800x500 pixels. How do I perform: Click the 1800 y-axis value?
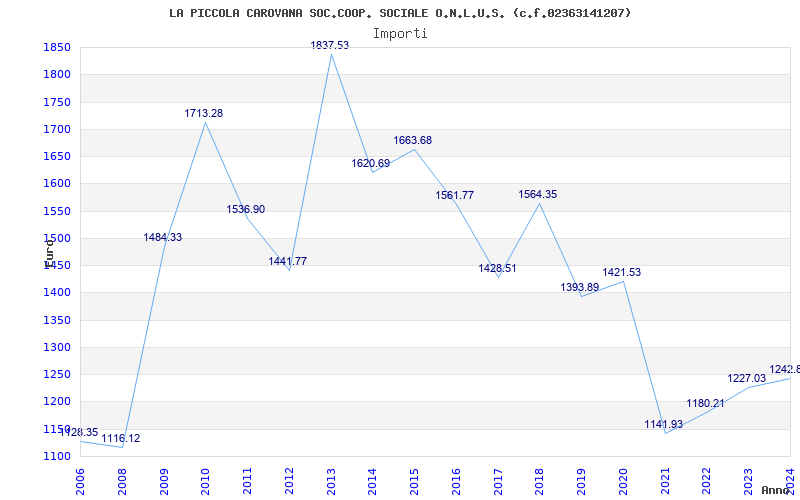tap(57, 74)
